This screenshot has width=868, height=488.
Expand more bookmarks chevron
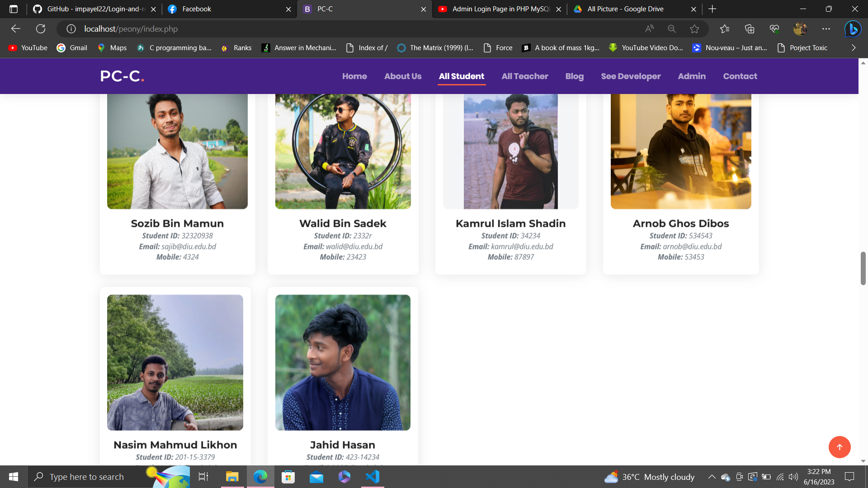(853, 48)
